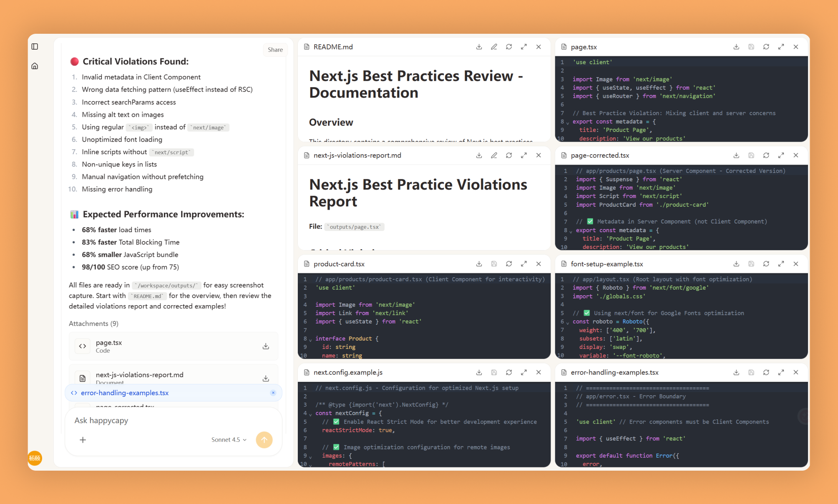Toggle the left sidebar panel icon
The width and height of the screenshot is (838, 504).
point(35,47)
